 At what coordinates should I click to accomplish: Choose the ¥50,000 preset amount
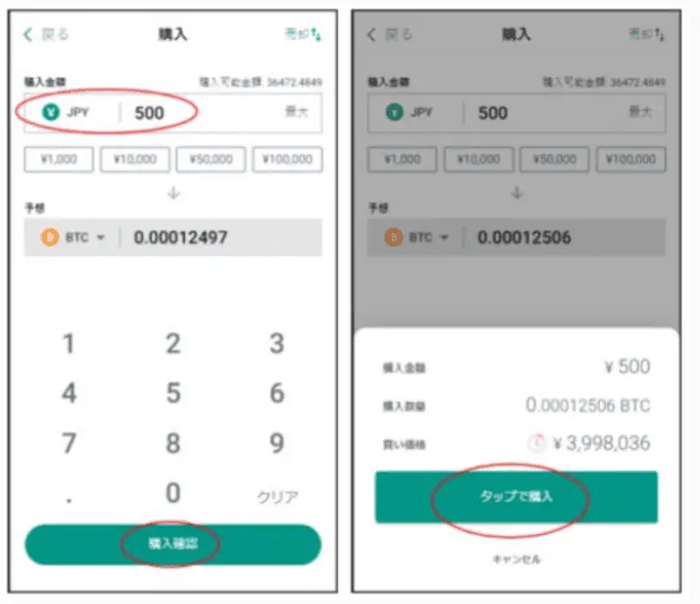pyautogui.click(x=211, y=159)
